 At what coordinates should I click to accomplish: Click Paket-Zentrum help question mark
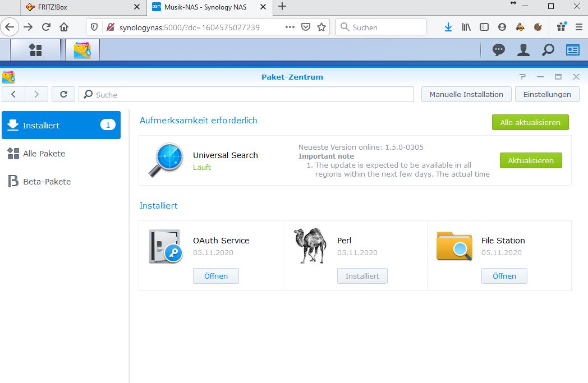point(522,77)
